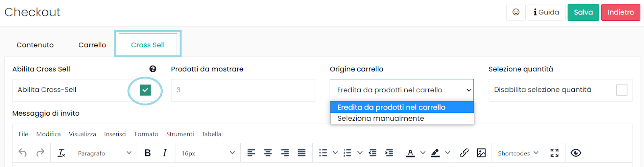Click the help icon beside Abilita Cross Sell
This screenshot has height=167, width=644.
click(153, 69)
